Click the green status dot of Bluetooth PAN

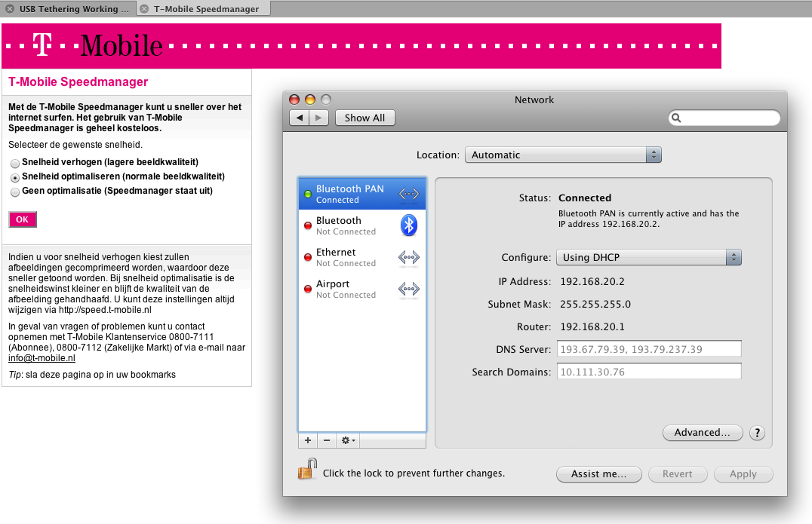(308, 194)
